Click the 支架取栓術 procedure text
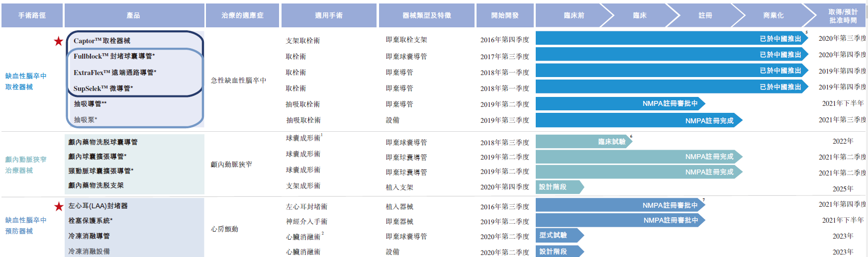Image resolution: width=868 pixels, height=257 pixels. click(303, 41)
